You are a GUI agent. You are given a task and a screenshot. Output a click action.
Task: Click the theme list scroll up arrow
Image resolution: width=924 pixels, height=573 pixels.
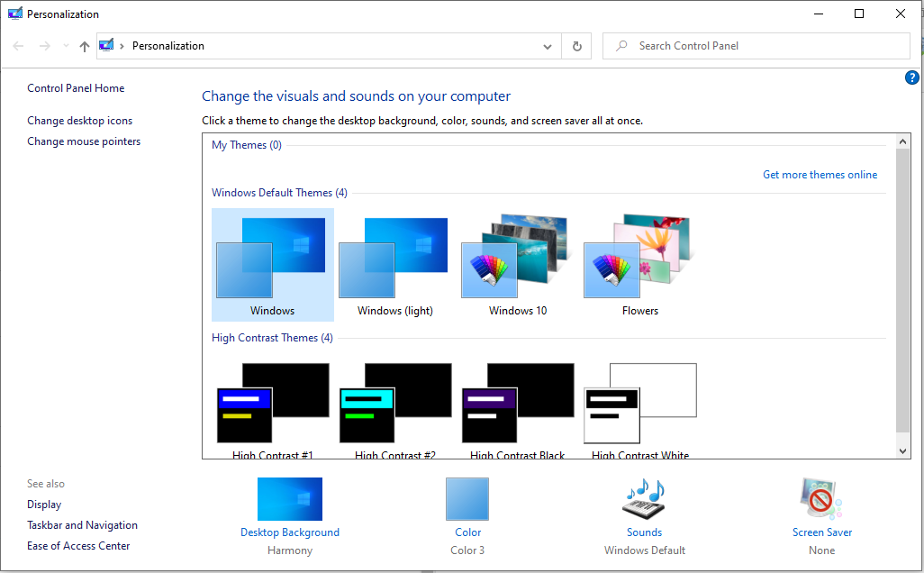tap(902, 141)
